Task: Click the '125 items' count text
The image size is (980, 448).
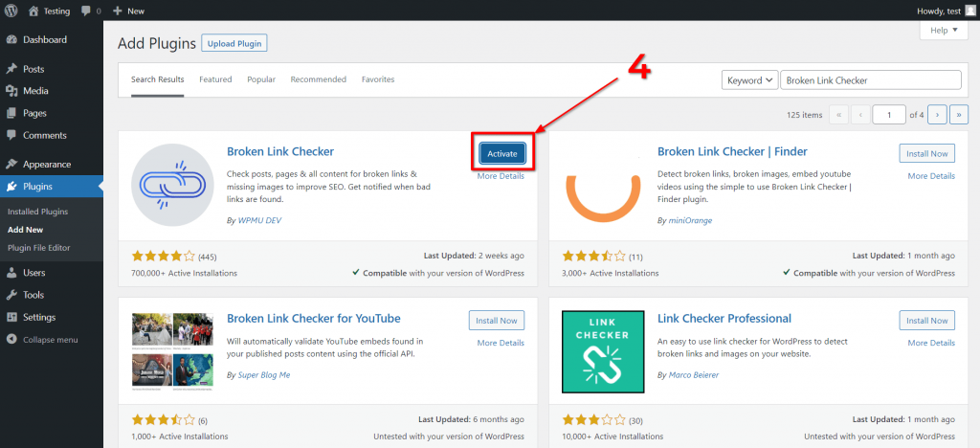Action: (x=804, y=115)
